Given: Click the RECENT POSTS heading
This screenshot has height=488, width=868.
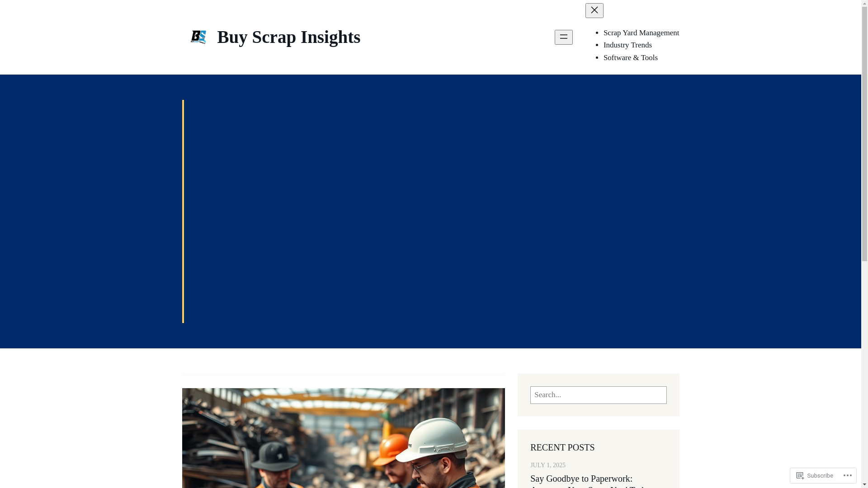Looking at the screenshot, I should click(x=562, y=447).
